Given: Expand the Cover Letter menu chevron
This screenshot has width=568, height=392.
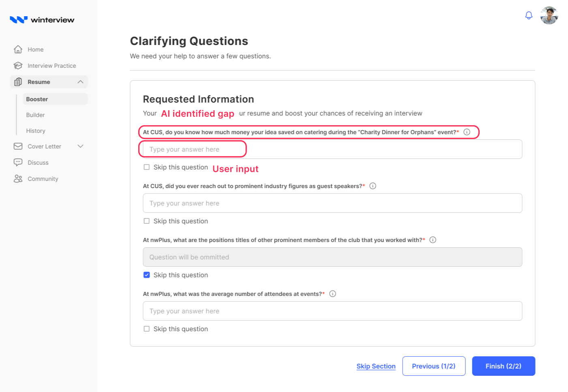Looking at the screenshot, I should click(x=80, y=146).
